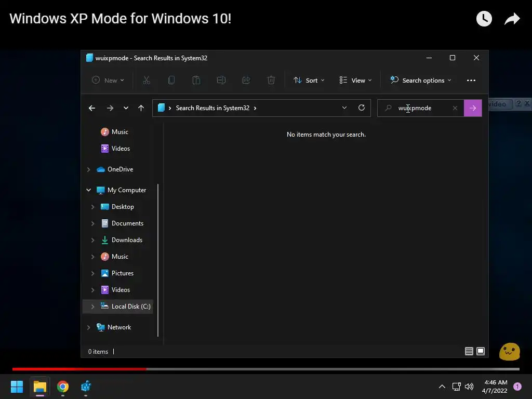Click the blue gears taskbar app icon
The height and width of the screenshot is (399, 532).
(x=86, y=387)
